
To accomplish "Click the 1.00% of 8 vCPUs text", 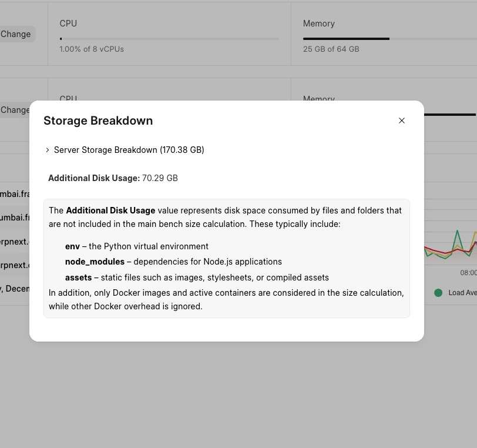I will pos(92,49).
